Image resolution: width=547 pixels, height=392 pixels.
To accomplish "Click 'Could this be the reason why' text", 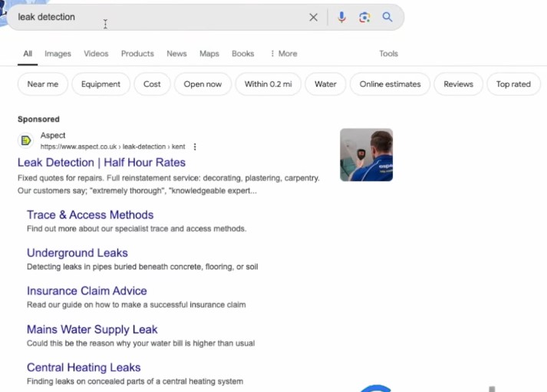I will 140,343.
